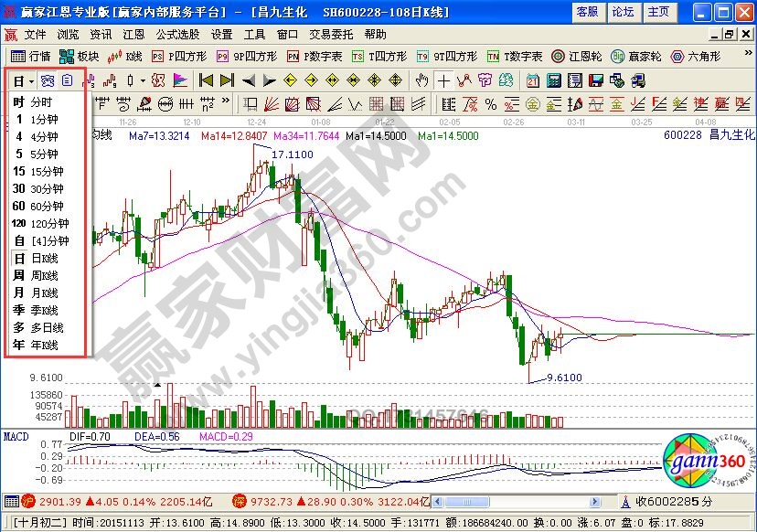Click the 论坛 button
The width and height of the screenshot is (757, 532).
[623, 12]
